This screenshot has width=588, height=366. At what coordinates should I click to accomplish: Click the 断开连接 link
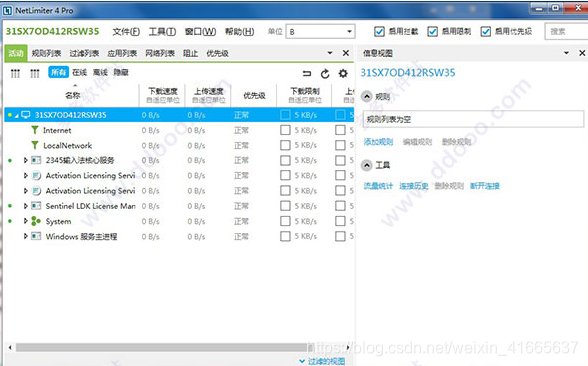coord(485,186)
